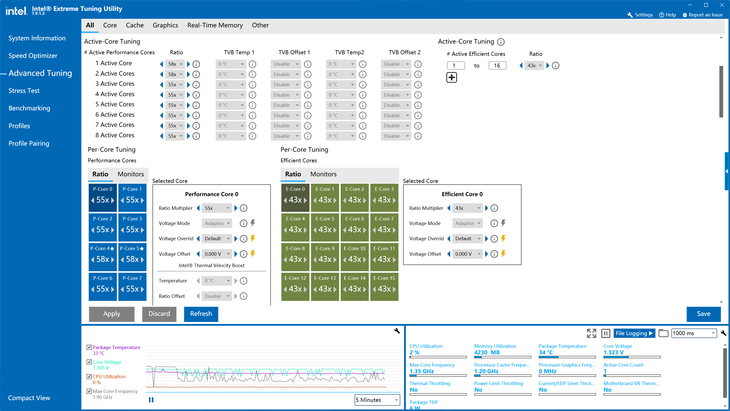Toggle Package Temperature graph checkbox
Screen dimensions: 730x411
tap(89, 347)
